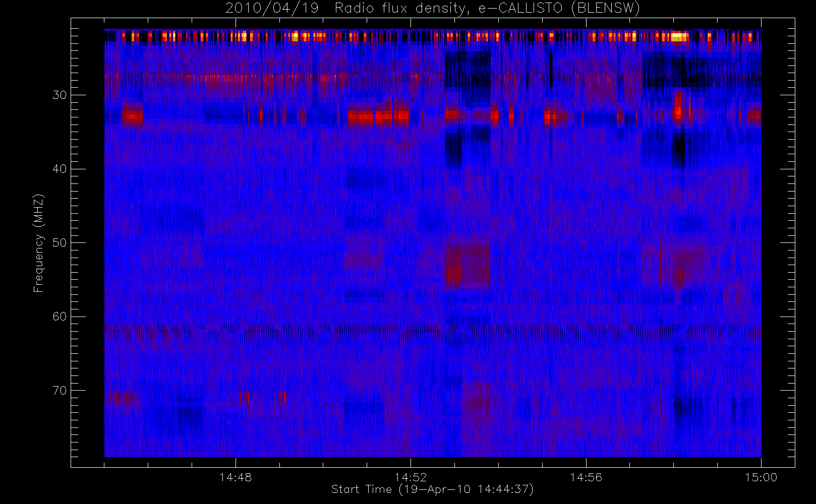Click the 60 frequency tick label

60,317
